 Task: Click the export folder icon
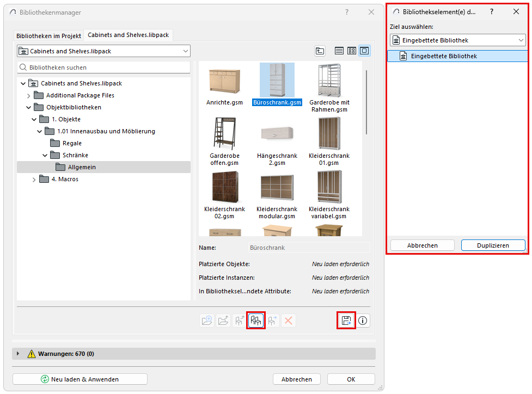pos(223,321)
